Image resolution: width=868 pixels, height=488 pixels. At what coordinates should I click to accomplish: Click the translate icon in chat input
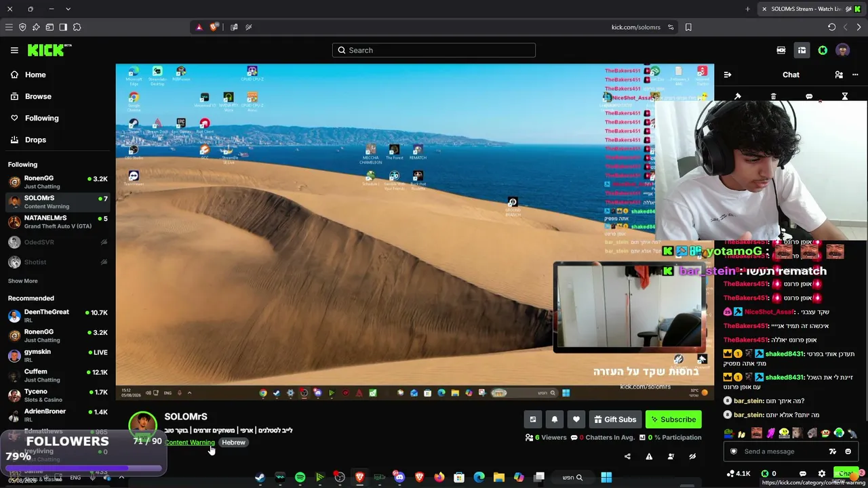coord(833,451)
